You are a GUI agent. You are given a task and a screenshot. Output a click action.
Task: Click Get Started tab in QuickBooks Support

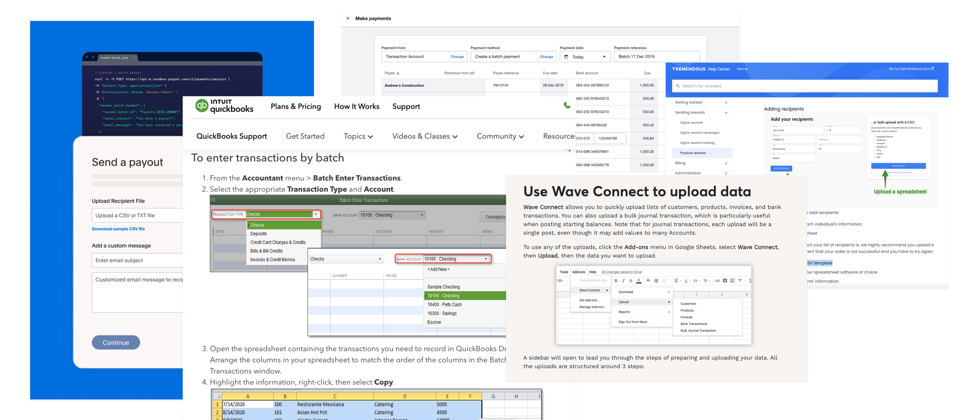tap(305, 136)
